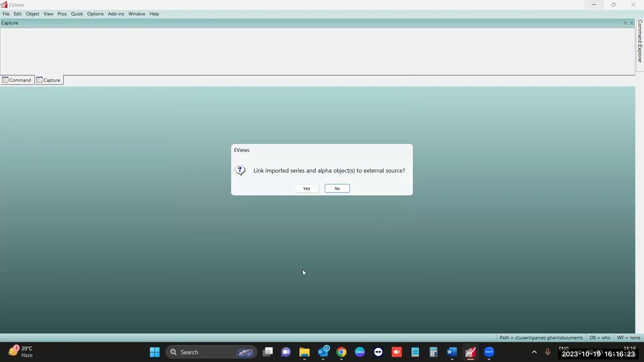Open the weather widget showing 29°C Haze
Image resolution: width=644 pixels, height=362 pixels.
point(21,351)
